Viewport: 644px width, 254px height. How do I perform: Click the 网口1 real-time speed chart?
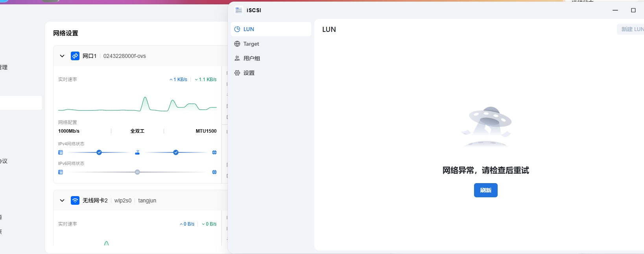tap(137, 104)
